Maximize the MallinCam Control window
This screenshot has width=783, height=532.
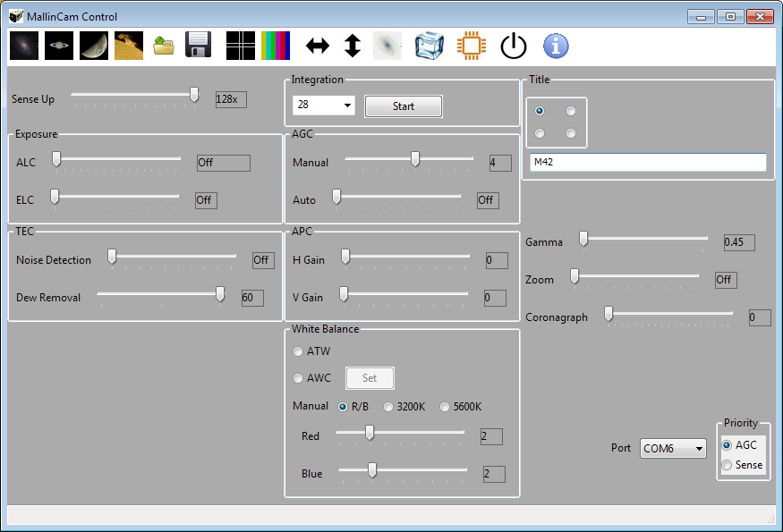[730, 17]
